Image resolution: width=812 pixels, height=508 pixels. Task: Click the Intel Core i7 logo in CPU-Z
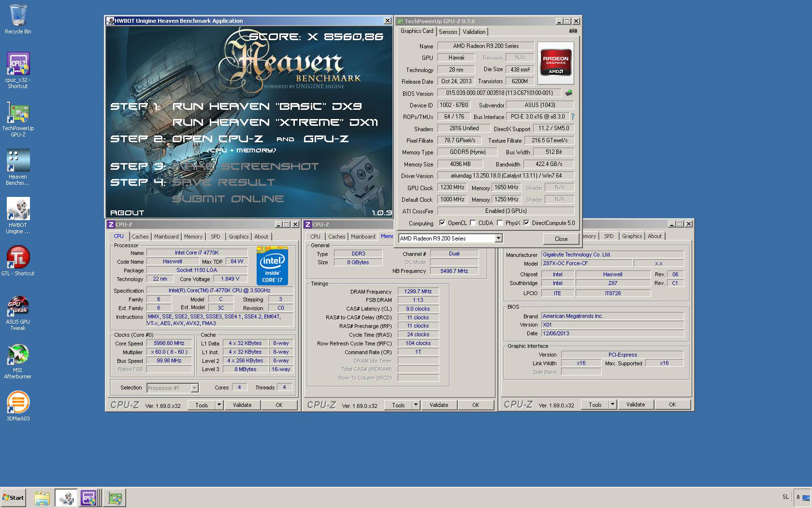272,266
